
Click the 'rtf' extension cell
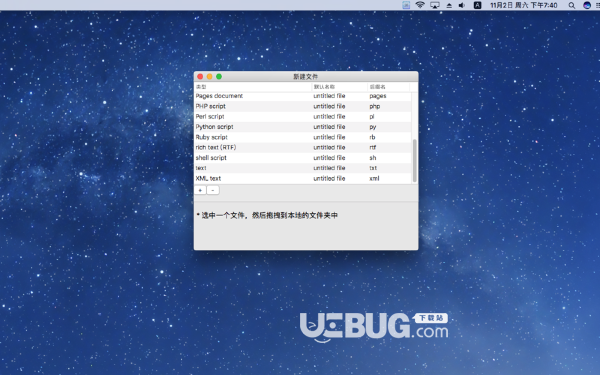click(373, 148)
